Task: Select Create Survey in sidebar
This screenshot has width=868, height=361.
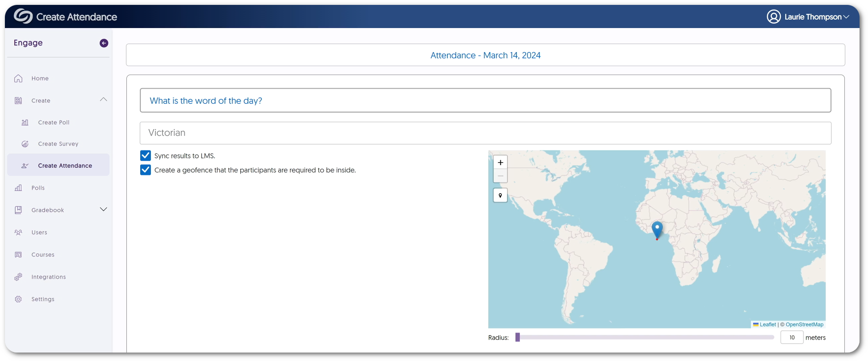Action: [58, 144]
